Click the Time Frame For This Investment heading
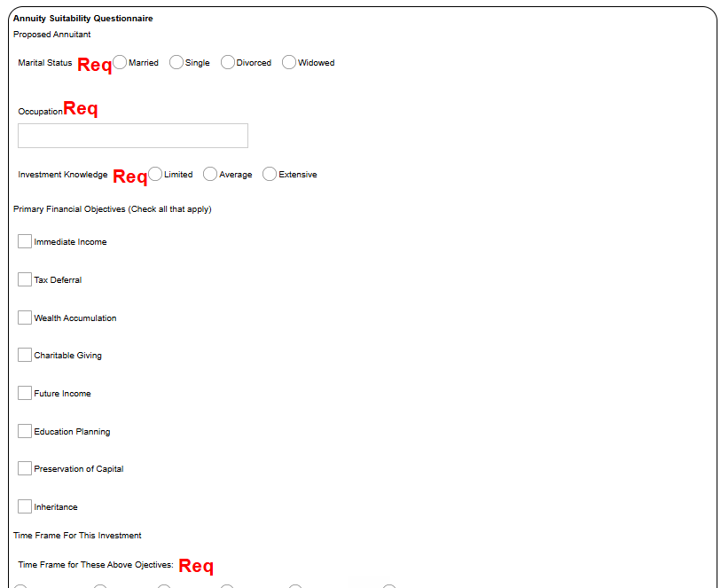This screenshot has height=588, width=721. click(77, 536)
